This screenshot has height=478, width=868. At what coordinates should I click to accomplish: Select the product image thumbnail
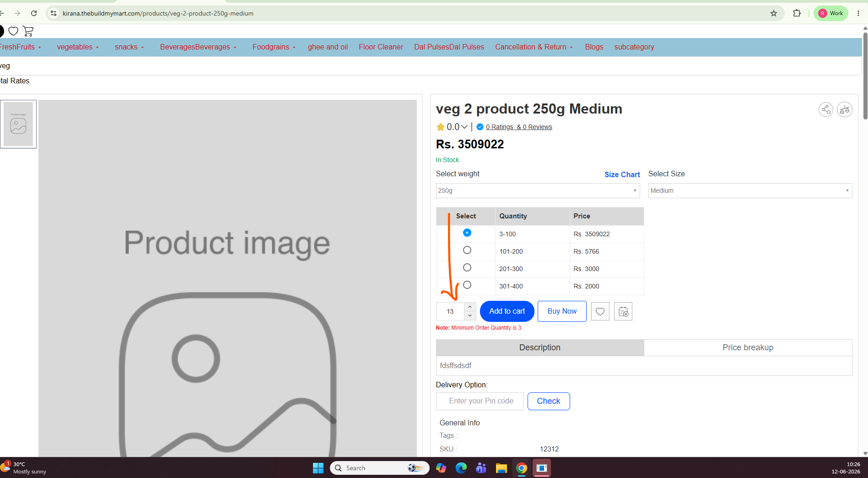tap(18, 124)
